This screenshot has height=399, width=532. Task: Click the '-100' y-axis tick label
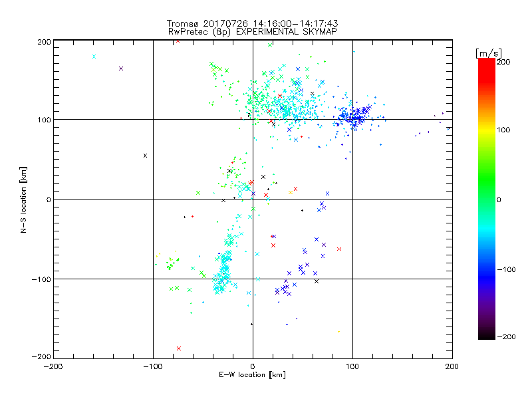tap(41, 279)
